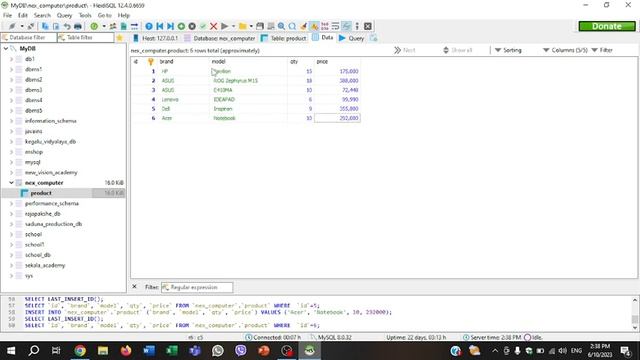Open the Run query dropdown arrow
This screenshot has height=360, width=640.
pyautogui.click(x=233, y=26)
